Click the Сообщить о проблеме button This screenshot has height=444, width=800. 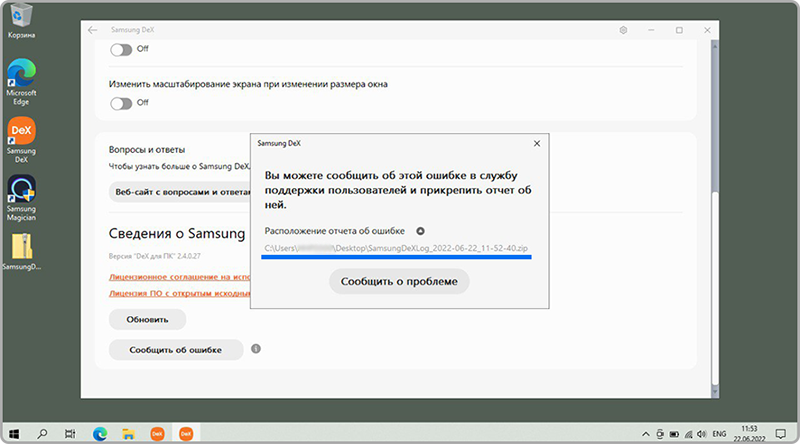(399, 281)
